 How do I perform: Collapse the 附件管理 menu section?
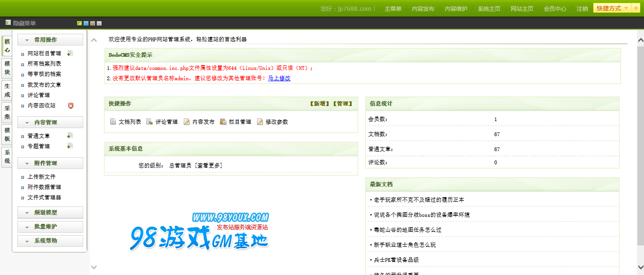pyautogui.click(x=50, y=163)
